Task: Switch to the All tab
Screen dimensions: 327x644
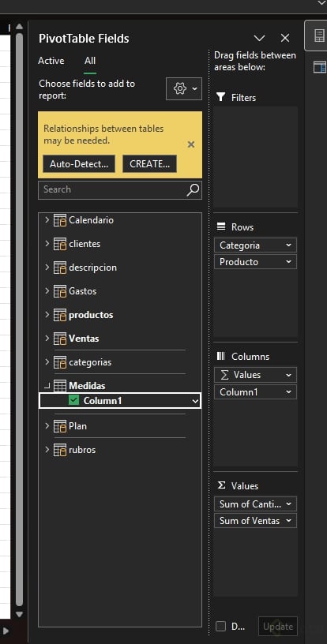Action: click(x=90, y=61)
